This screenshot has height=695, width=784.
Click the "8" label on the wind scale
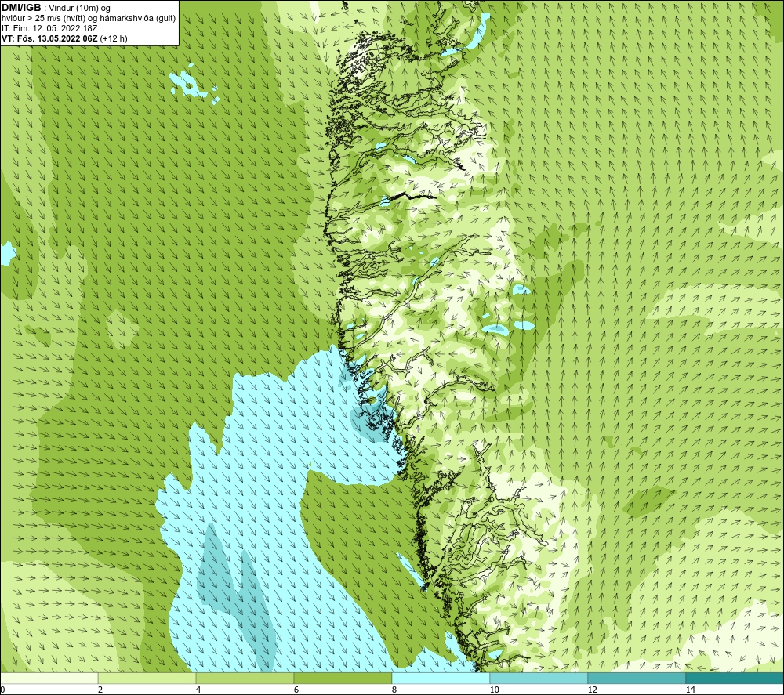(394, 690)
